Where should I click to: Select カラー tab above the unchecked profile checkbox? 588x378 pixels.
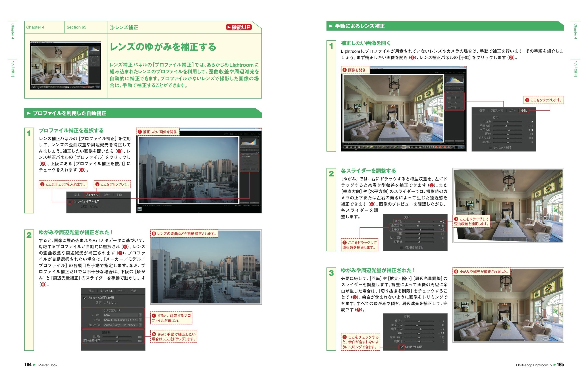[x=107, y=195]
